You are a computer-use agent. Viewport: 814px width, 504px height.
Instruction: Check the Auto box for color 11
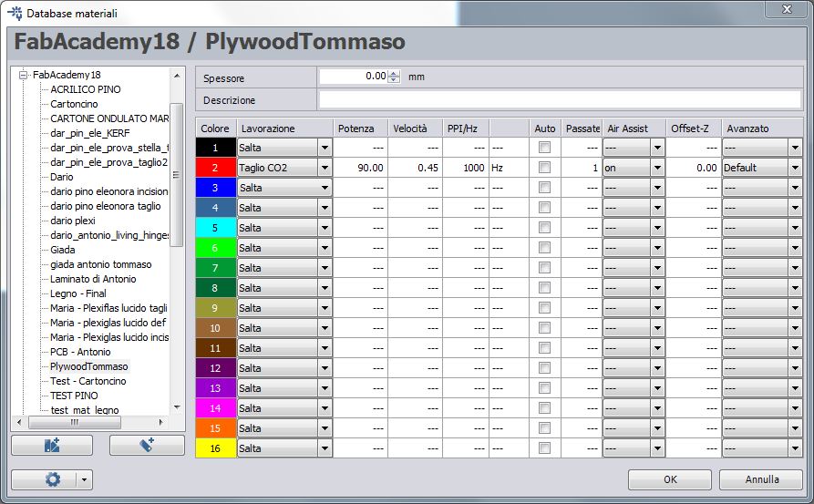[x=544, y=348]
